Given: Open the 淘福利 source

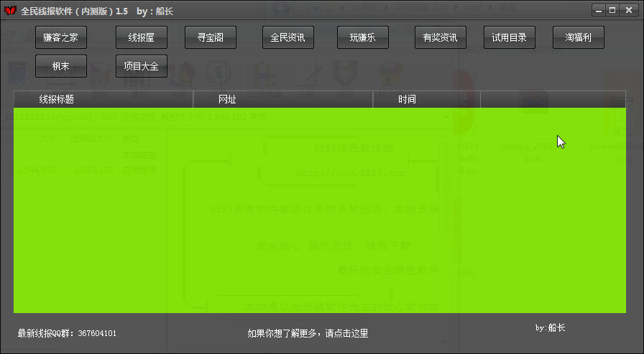Looking at the screenshot, I should click(x=579, y=37).
